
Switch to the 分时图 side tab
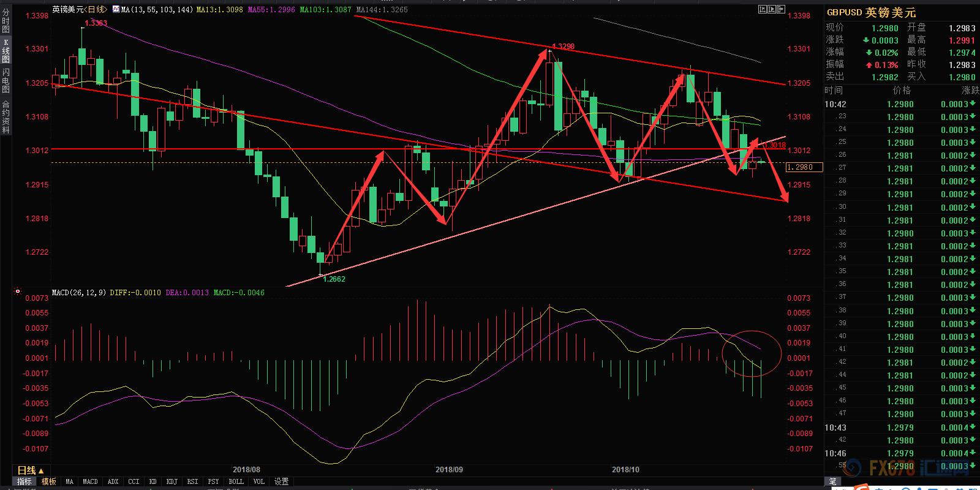click(x=6, y=20)
